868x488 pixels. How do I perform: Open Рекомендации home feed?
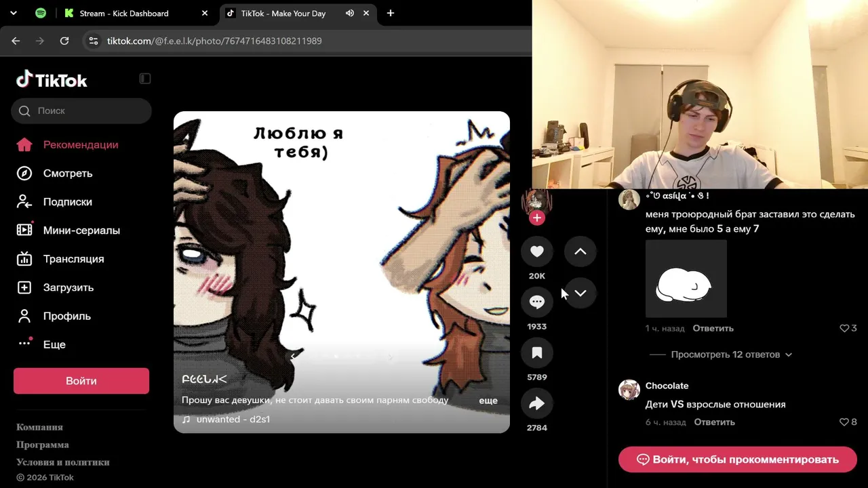point(81,144)
